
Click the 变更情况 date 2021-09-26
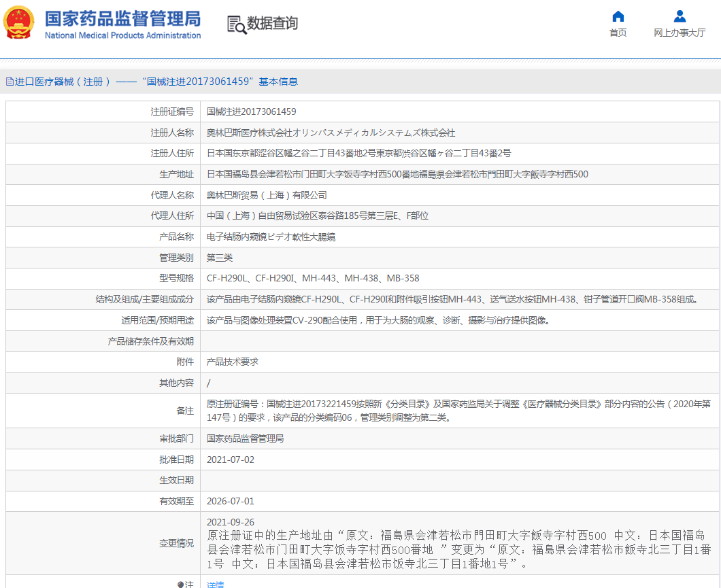[231, 522]
